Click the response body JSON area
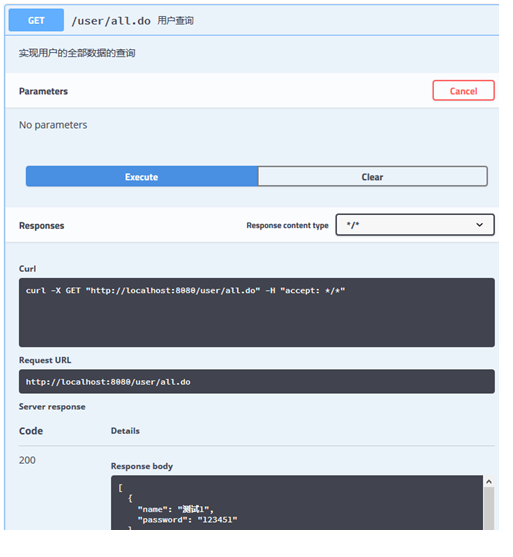The height and width of the screenshot is (557, 513). (x=297, y=503)
